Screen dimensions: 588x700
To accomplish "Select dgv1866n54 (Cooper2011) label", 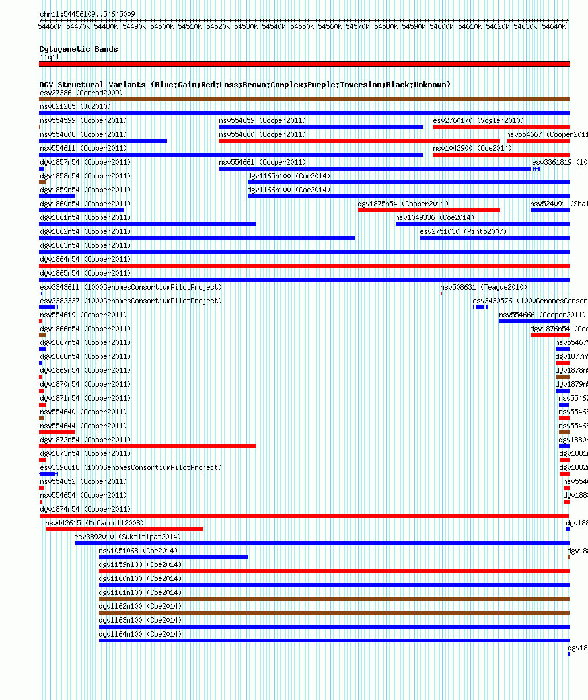I will point(85,329).
